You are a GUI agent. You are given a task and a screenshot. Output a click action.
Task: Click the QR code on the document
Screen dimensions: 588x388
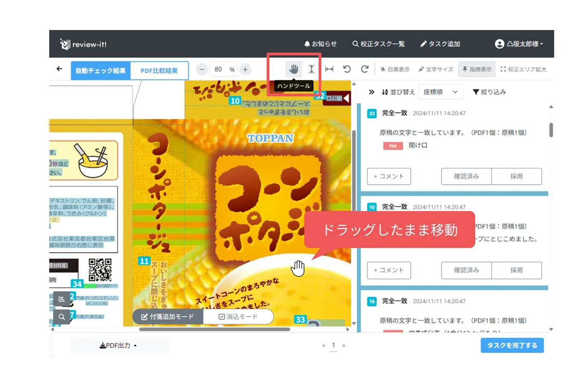tap(100, 270)
